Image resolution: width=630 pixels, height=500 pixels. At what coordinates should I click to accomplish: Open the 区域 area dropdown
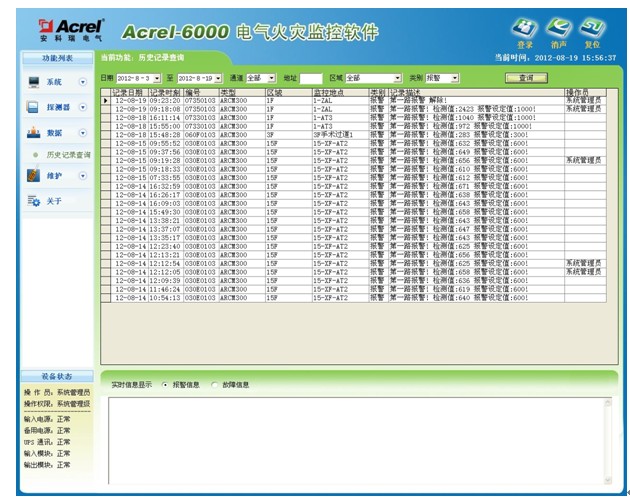coord(397,78)
